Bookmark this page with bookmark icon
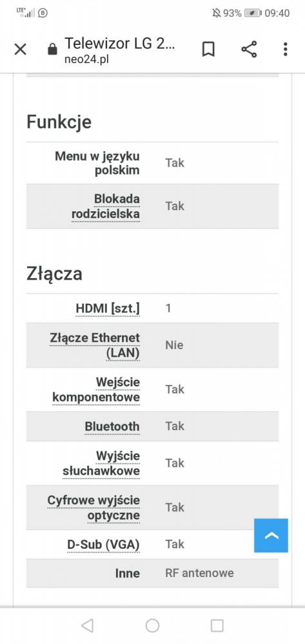305x644 pixels. (208, 50)
